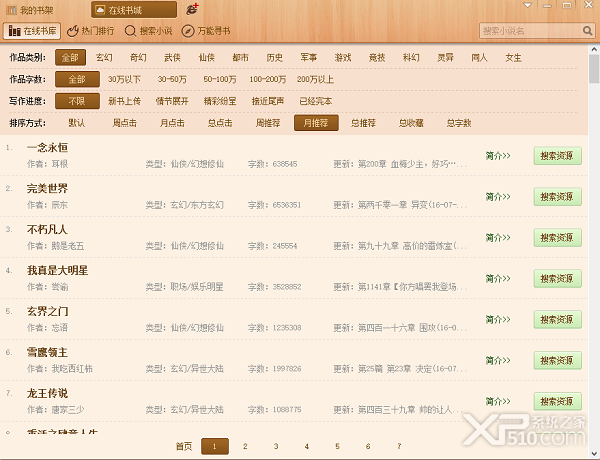Sort by 月点击

pos(172,123)
